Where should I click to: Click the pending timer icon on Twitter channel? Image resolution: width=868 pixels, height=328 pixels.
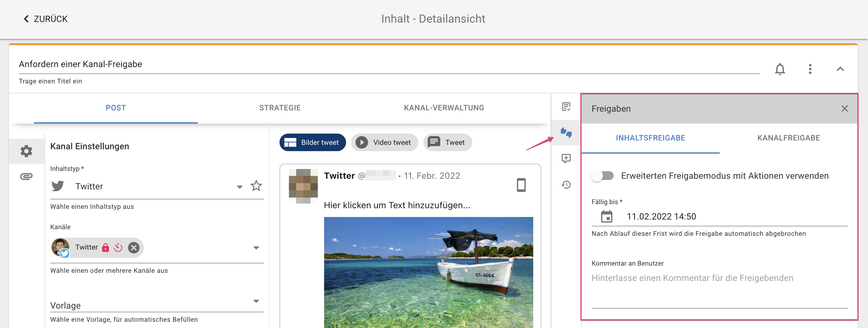pyautogui.click(x=118, y=248)
